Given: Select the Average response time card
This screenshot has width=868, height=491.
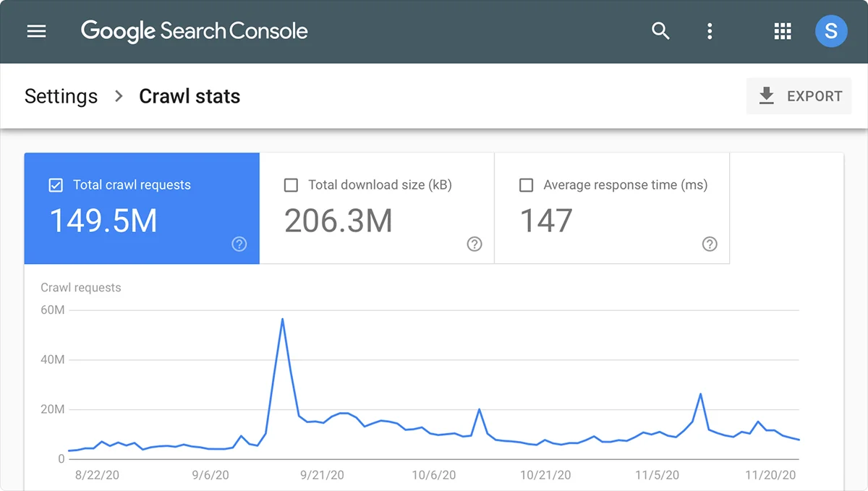Looking at the screenshot, I should (612, 208).
